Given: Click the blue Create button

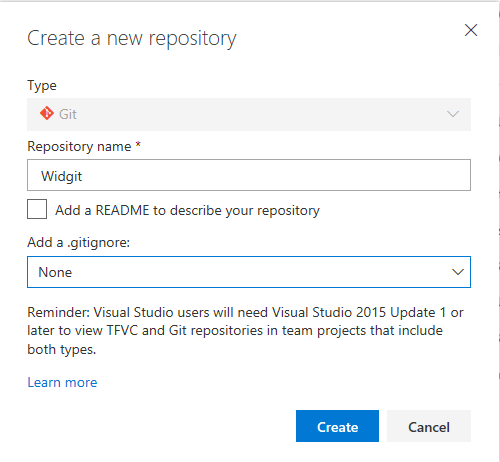Looking at the screenshot, I should tap(337, 426).
